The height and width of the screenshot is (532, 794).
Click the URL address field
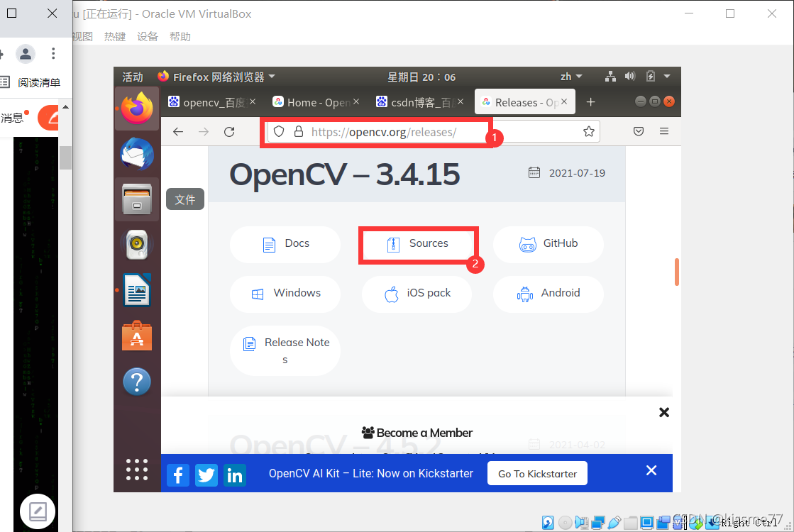click(x=432, y=132)
